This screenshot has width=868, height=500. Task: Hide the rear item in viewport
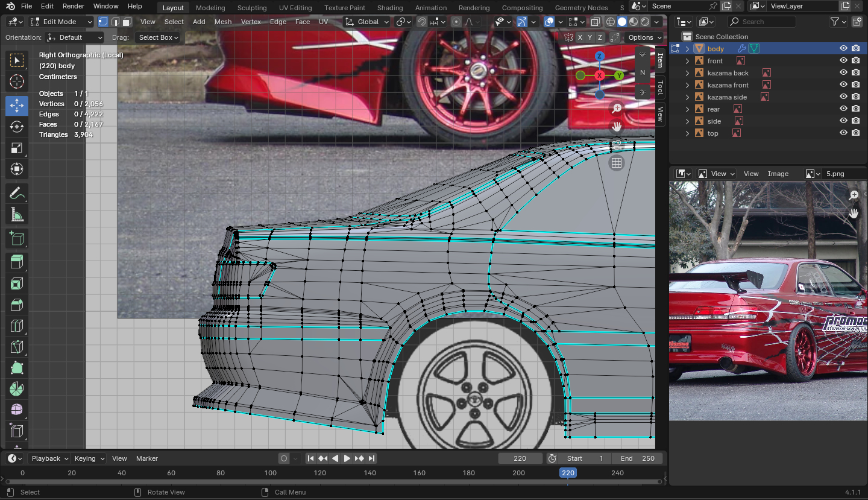pyautogui.click(x=844, y=109)
